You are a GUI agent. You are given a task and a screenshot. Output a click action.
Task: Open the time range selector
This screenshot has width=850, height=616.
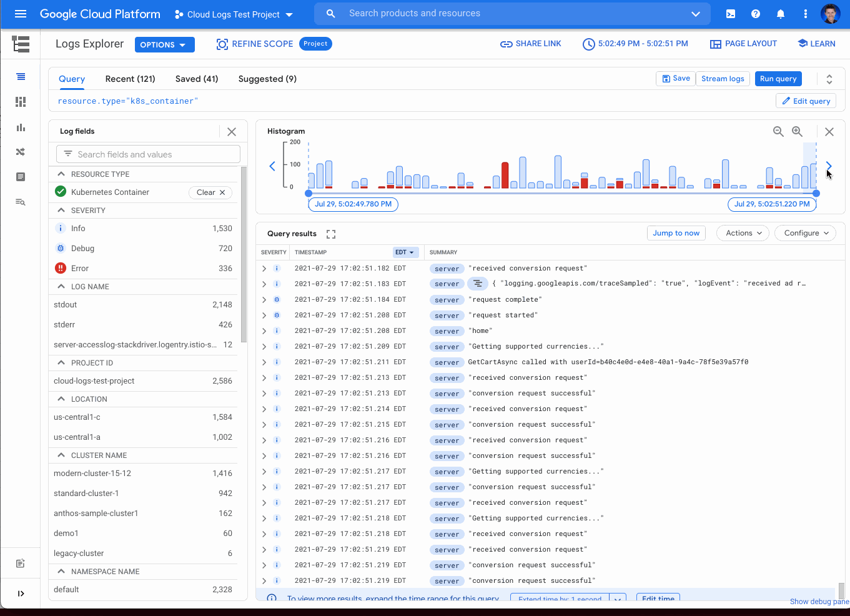(x=635, y=44)
